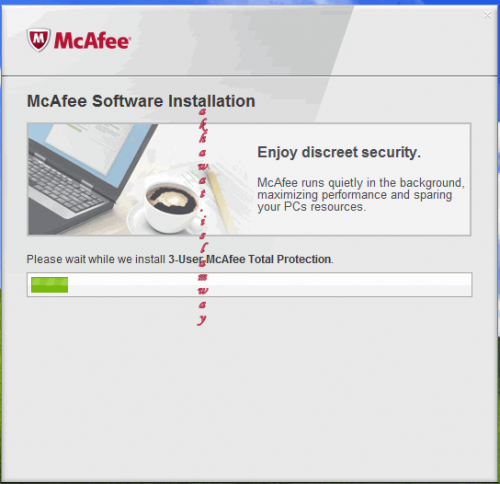
Task: Select the McAfee Software Installation heading
Action: [141, 101]
